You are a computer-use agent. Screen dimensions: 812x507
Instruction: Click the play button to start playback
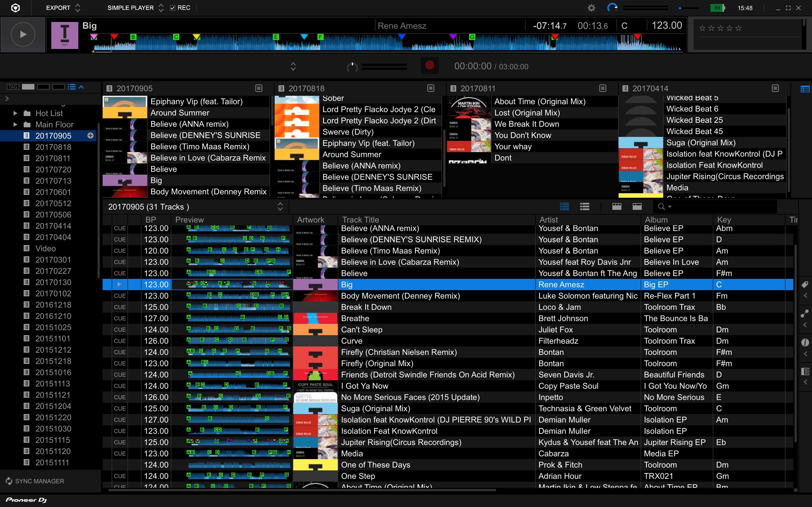22,34
